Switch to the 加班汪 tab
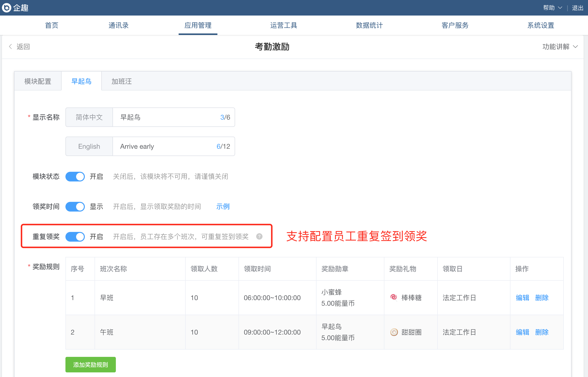The width and height of the screenshot is (588, 377). pos(122,81)
